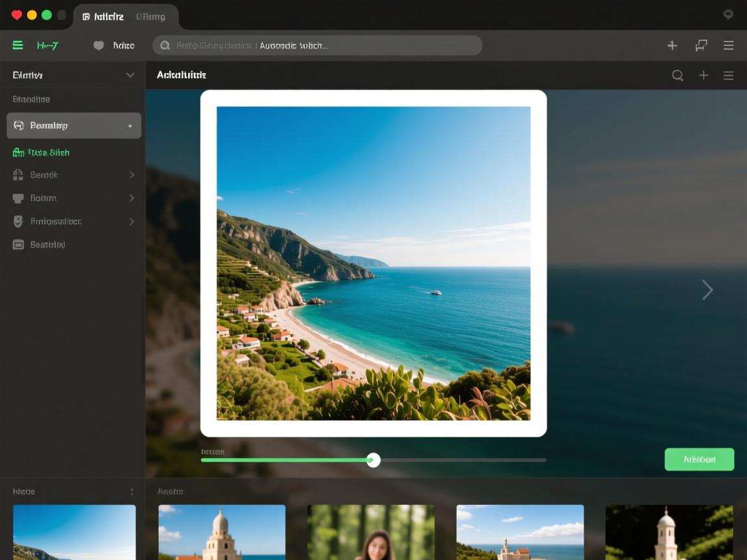Expand the second sidebar item chevron arrow
This screenshot has height=560, width=747.
[x=132, y=198]
